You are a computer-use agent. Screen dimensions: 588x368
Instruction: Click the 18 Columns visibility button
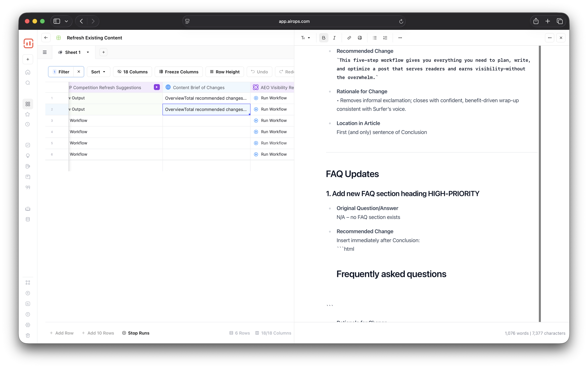pos(132,72)
